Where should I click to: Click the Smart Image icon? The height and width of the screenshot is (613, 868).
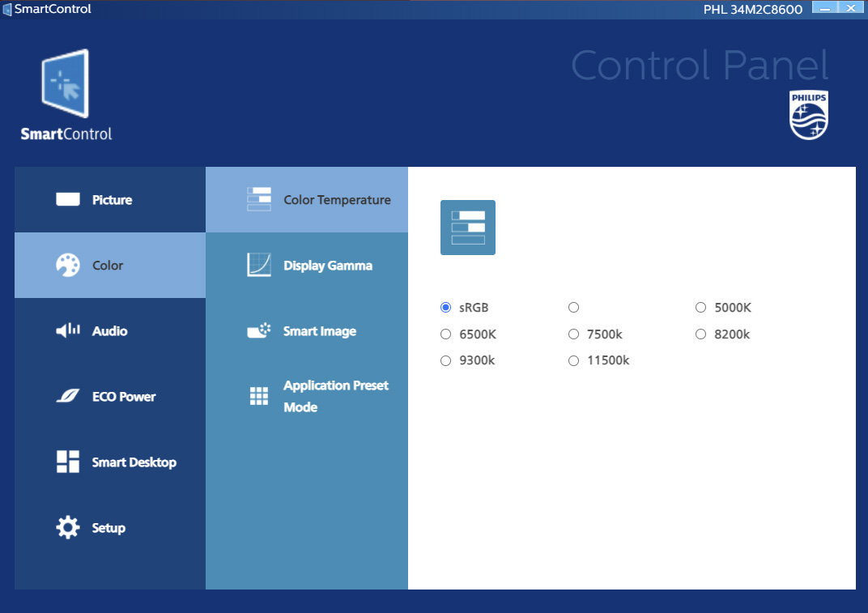[x=258, y=330]
